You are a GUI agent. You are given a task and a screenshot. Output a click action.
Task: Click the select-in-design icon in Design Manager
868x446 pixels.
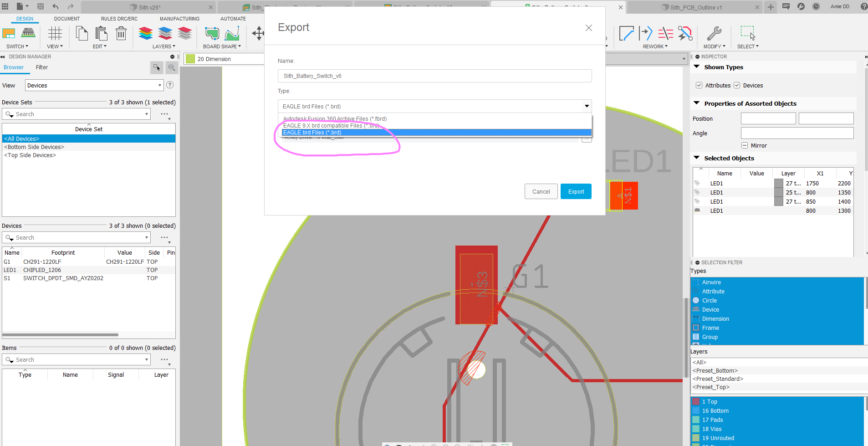[x=157, y=67]
